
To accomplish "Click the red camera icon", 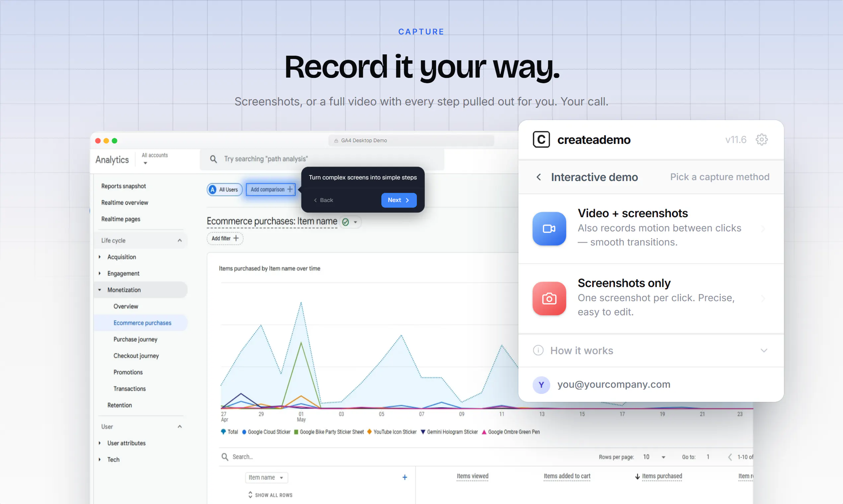I will tap(549, 298).
